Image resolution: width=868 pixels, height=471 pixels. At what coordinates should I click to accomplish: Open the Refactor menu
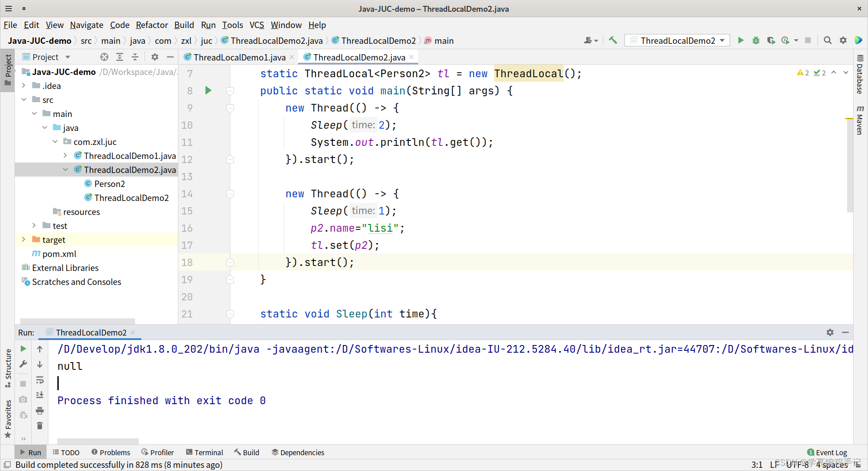click(x=152, y=25)
